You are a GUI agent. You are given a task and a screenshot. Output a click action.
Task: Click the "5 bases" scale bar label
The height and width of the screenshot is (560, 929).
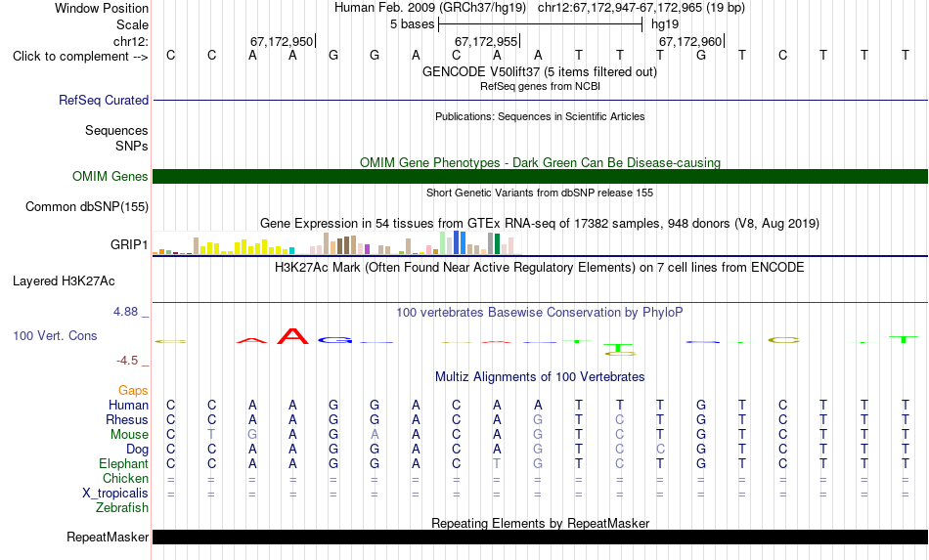tap(412, 24)
